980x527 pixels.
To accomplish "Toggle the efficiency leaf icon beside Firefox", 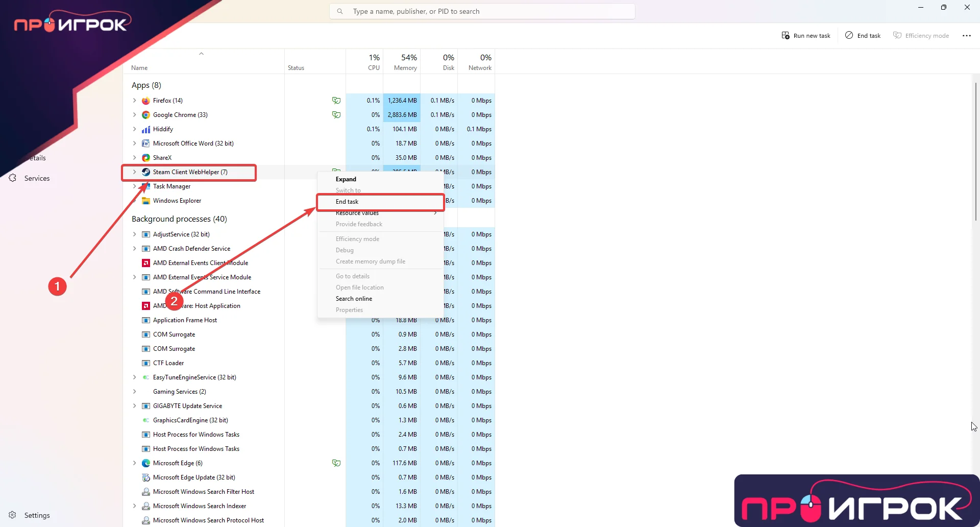I will pyautogui.click(x=336, y=101).
